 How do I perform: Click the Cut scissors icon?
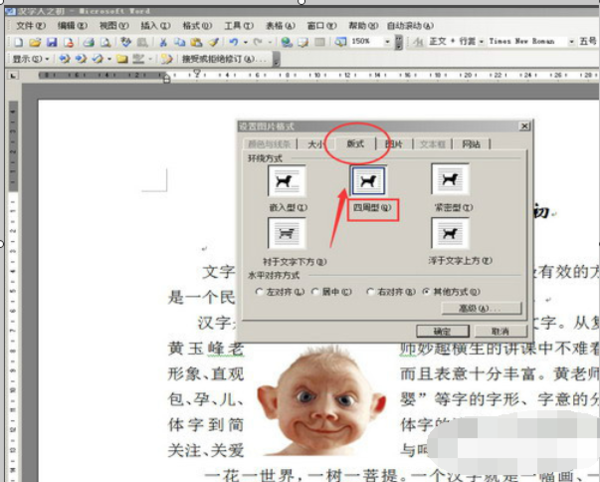[x=163, y=42]
